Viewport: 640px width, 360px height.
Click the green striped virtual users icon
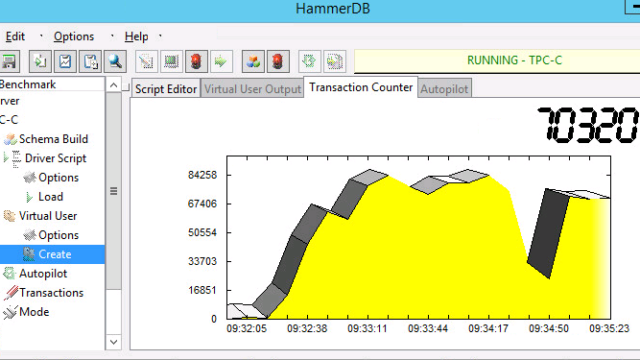pos(171,62)
